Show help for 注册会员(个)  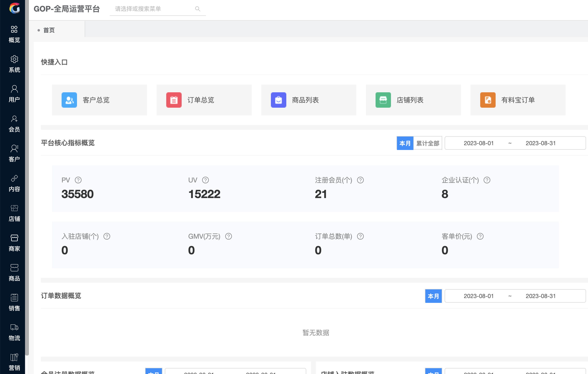[360, 180]
